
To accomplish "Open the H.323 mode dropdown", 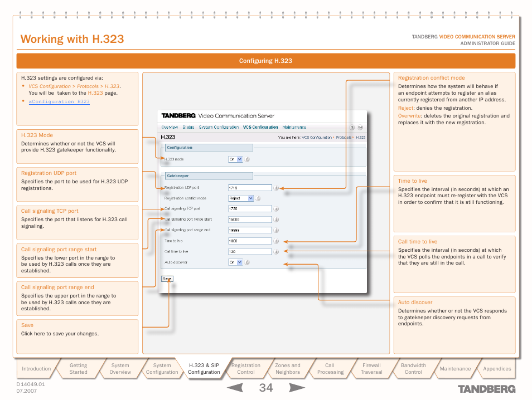I will [x=235, y=159].
